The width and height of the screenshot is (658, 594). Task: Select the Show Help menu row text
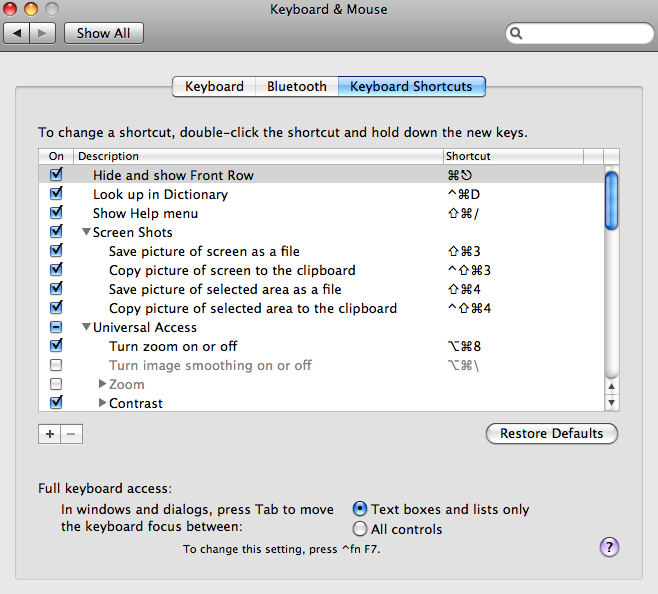tap(145, 213)
